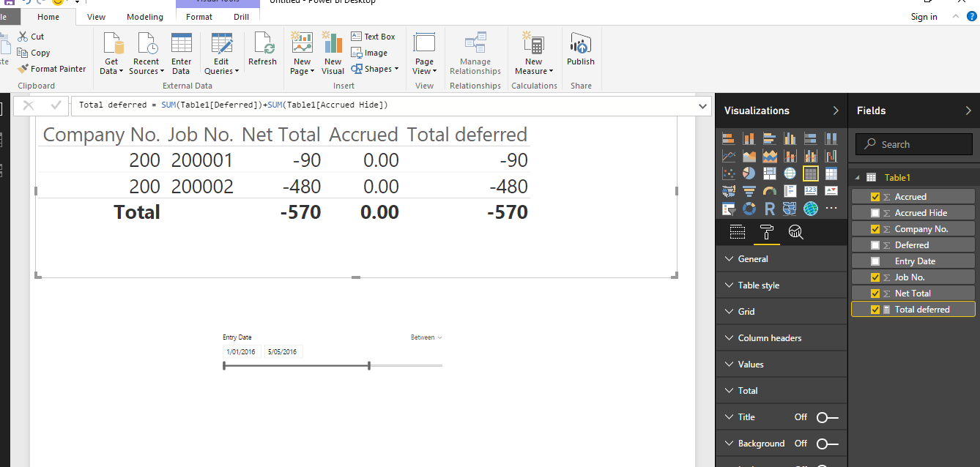Viewport: 980px width, 467px height.
Task: Expand the Values formatting section
Action: (x=781, y=365)
